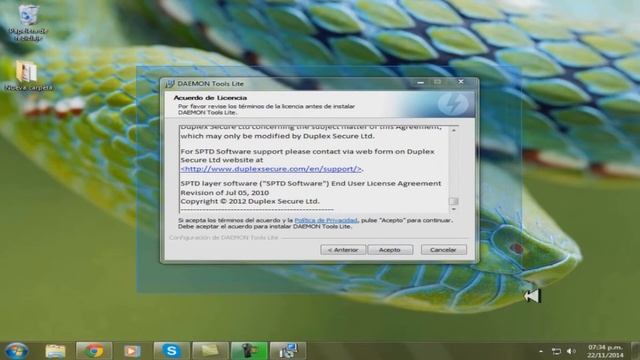Image resolution: width=640 pixels, height=360 pixels.
Task: Open the volume speaker tray icon
Action: pos(571,351)
